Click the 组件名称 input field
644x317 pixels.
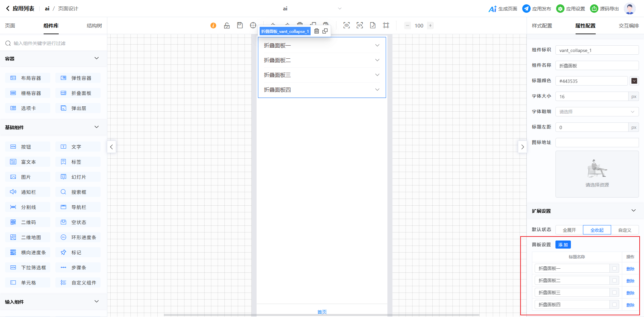pyautogui.click(x=597, y=66)
